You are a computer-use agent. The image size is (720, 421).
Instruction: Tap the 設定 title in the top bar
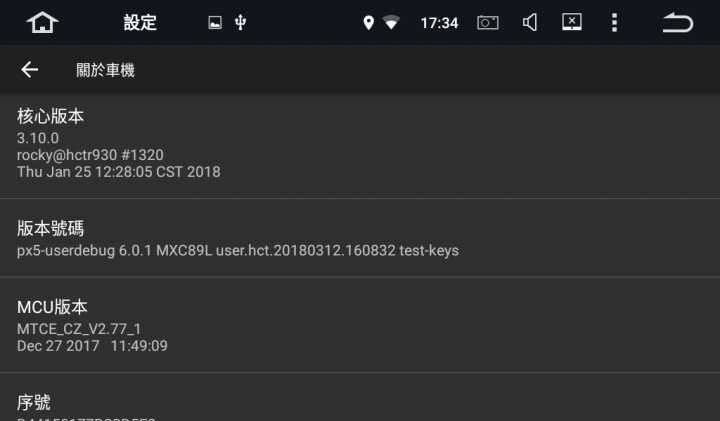(x=140, y=22)
